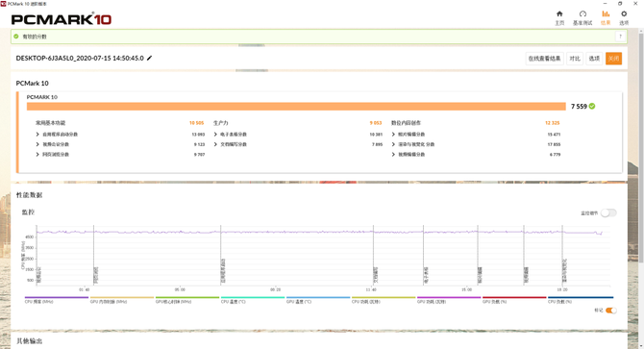Go to the Home (主页) page

point(559,17)
